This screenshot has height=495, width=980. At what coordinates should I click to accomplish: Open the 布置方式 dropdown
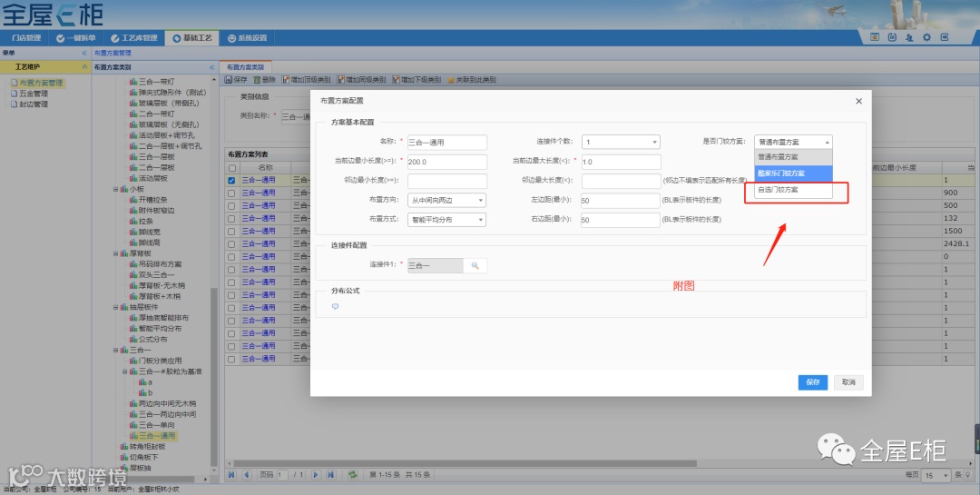tap(446, 220)
